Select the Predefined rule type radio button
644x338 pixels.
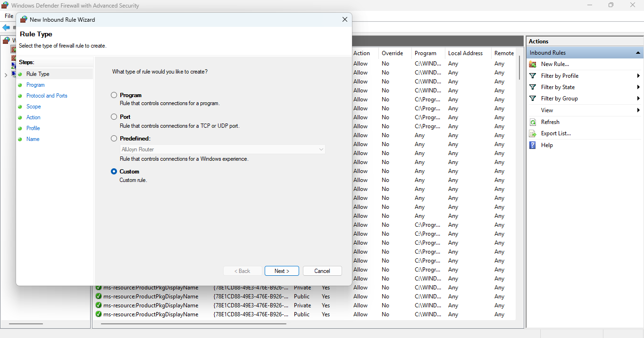pyautogui.click(x=114, y=139)
